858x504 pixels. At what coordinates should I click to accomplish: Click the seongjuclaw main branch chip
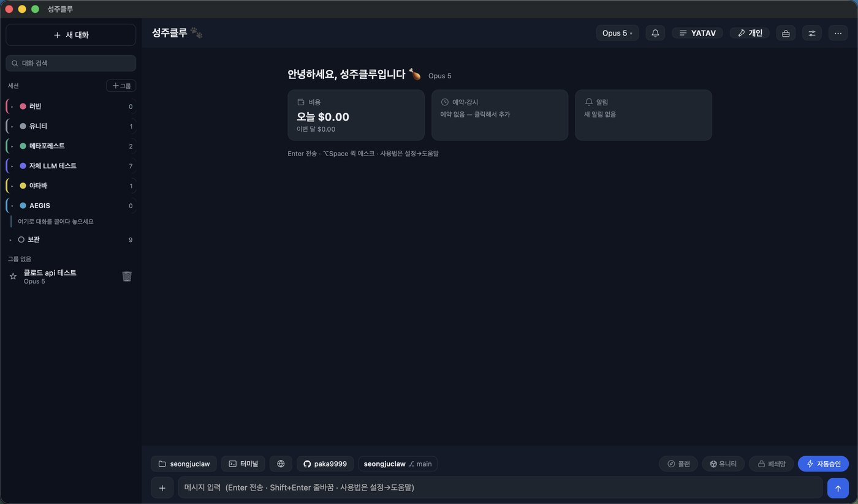(398, 464)
